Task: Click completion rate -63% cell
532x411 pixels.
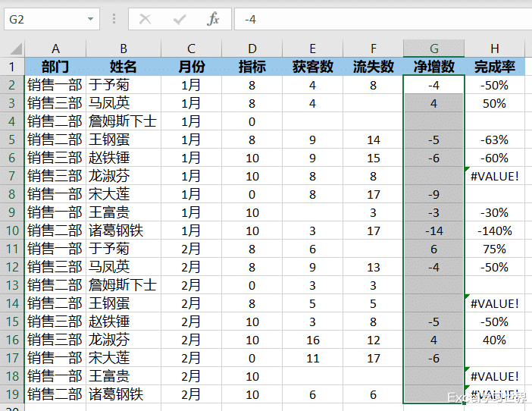Action: coord(495,140)
